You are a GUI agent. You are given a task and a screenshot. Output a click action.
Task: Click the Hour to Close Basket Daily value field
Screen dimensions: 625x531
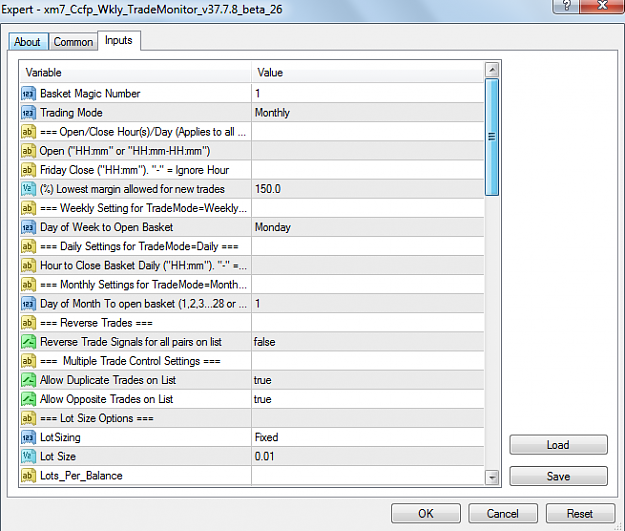[x=368, y=266]
